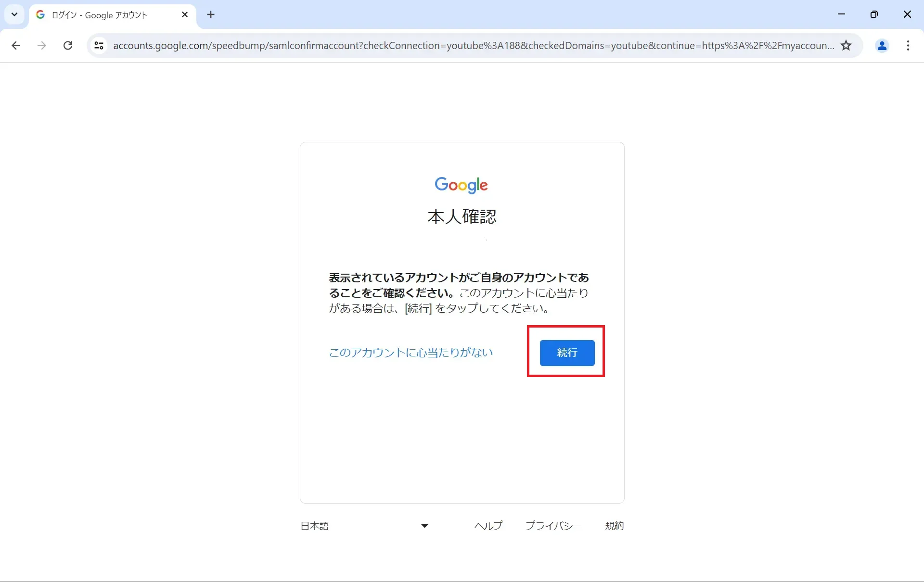Viewport: 924px width, 582px height.
Task: Focus the address bar URL field
Action: point(474,46)
